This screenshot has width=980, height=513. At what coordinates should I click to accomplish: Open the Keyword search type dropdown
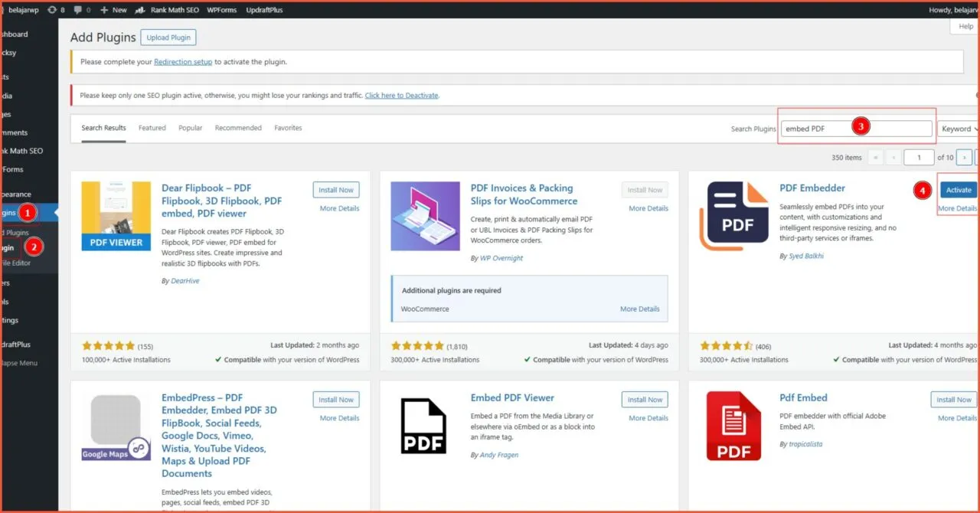[x=959, y=128]
